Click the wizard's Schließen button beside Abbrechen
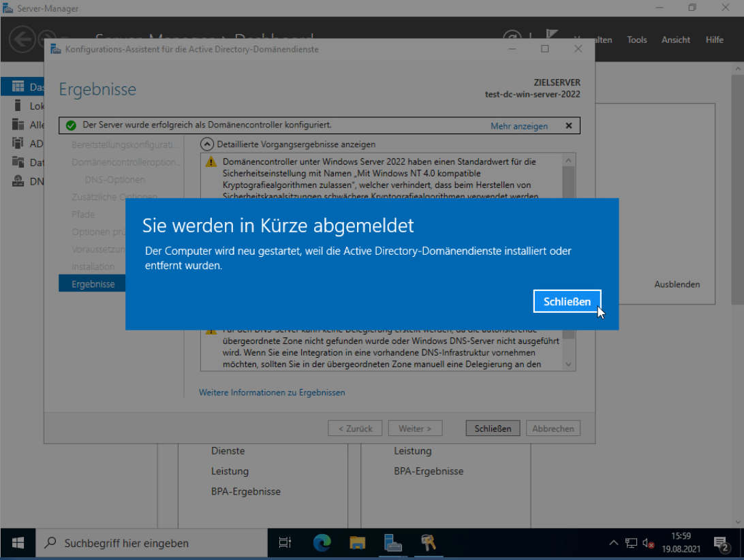 (493, 429)
